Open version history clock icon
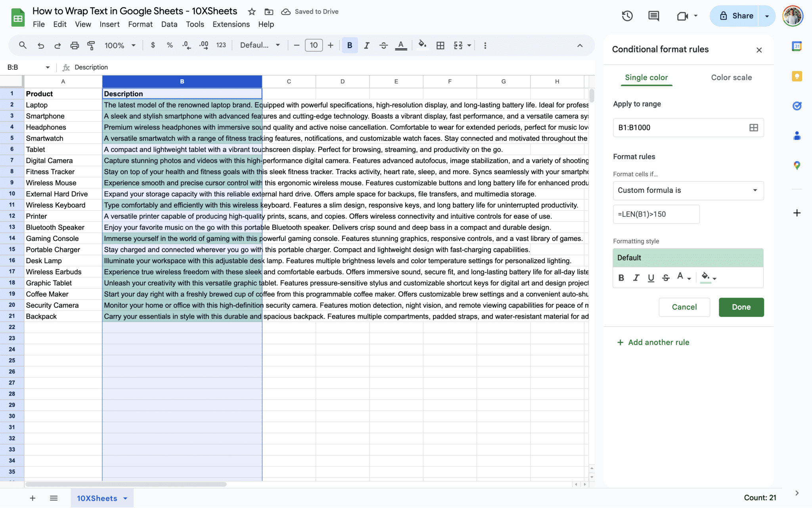812x508 pixels. 627,16
